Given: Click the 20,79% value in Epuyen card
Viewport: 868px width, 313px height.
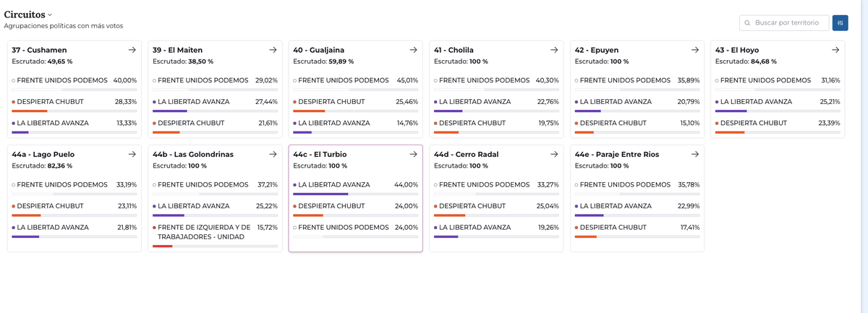Looking at the screenshot, I should coord(688,102).
